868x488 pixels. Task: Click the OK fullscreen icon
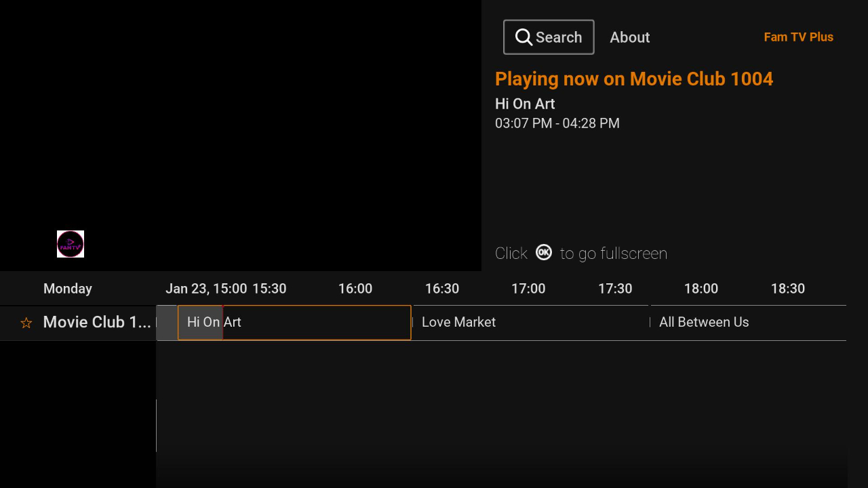click(x=543, y=252)
